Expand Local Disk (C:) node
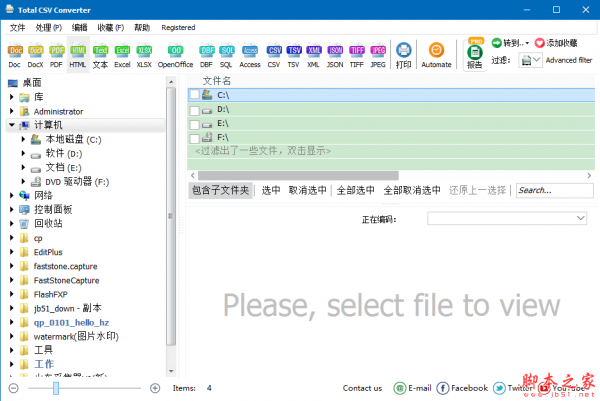Screen dimensions: 600x401 23,139
